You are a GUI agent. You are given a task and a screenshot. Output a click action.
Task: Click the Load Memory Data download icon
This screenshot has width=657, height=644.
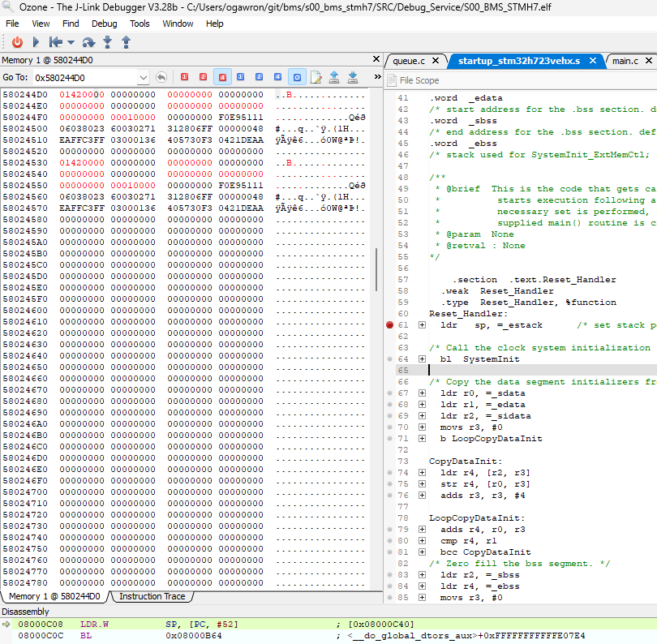click(x=353, y=77)
